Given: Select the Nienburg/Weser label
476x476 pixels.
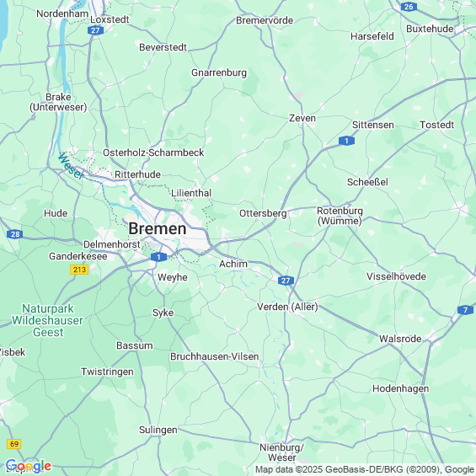Looking at the screenshot, I should tap(281, 452).
